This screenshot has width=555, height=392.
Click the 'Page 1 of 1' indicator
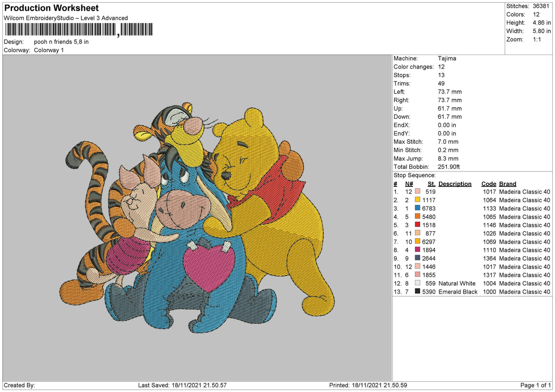point(536,385)
